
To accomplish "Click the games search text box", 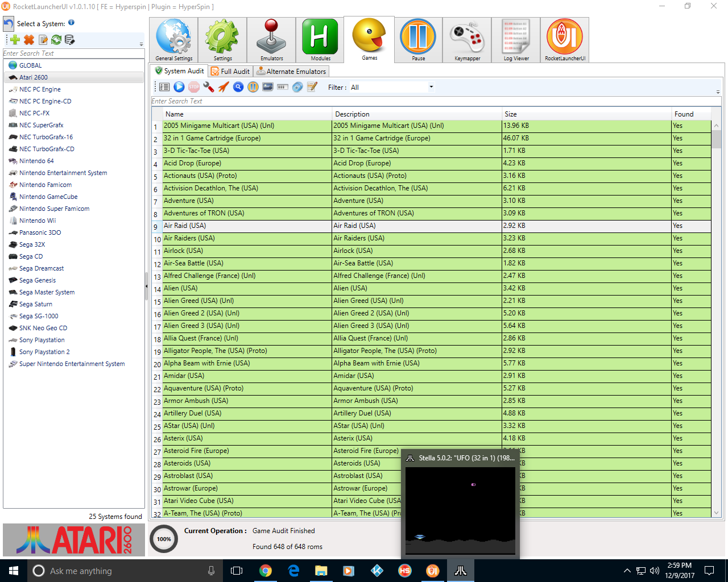I will [x=436, y=101].
